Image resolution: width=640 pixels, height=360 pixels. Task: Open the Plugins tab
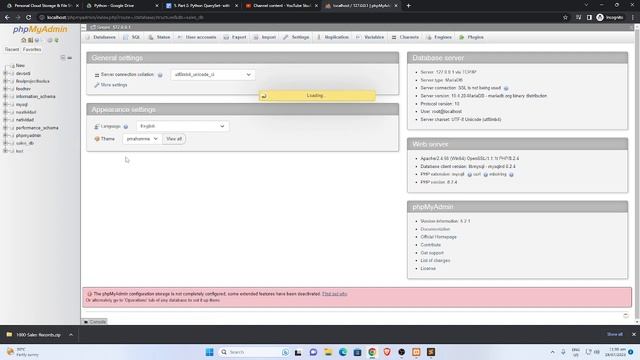pos(471,37)
